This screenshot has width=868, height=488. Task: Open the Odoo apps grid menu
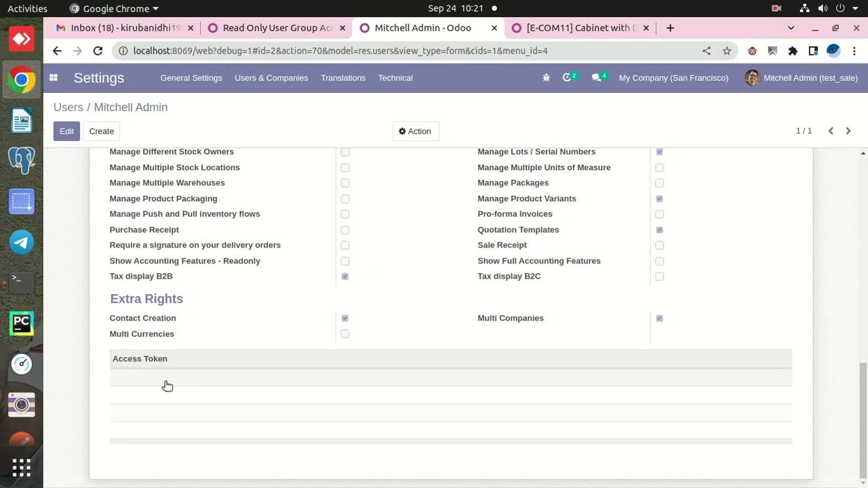tap(54, 78)
